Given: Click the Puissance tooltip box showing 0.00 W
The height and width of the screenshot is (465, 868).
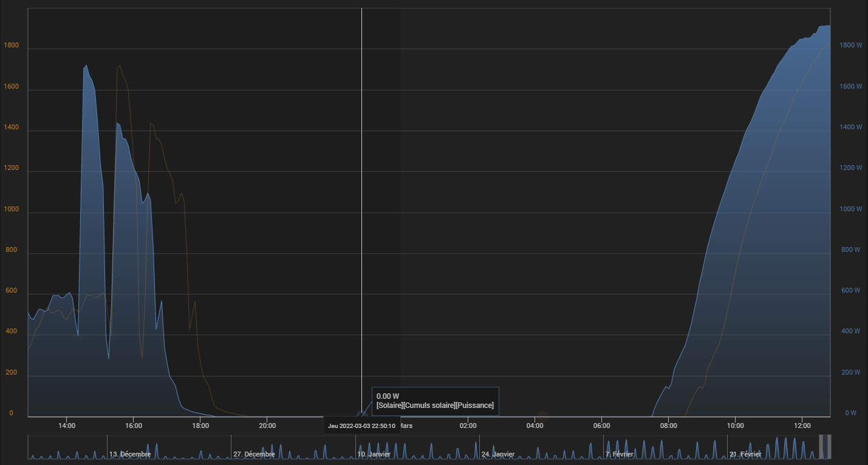Looking at the screenshot, I should tap(435, 401).
